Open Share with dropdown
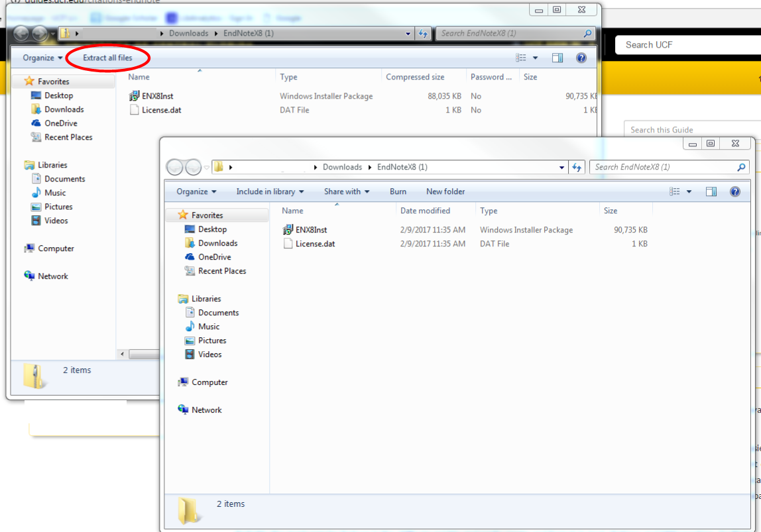 [x=347, y=191]
